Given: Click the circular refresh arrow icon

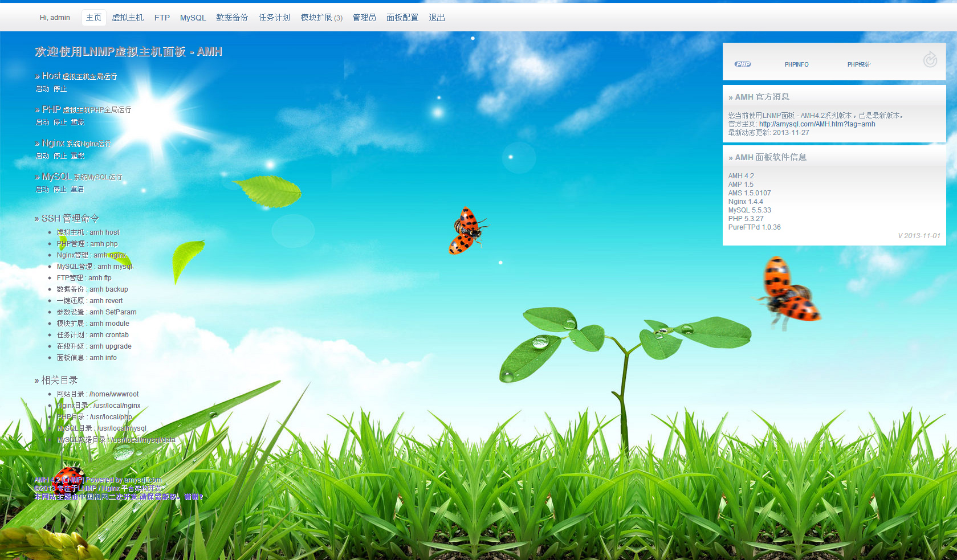Looking at the screenshot, I should click(930, 59).
